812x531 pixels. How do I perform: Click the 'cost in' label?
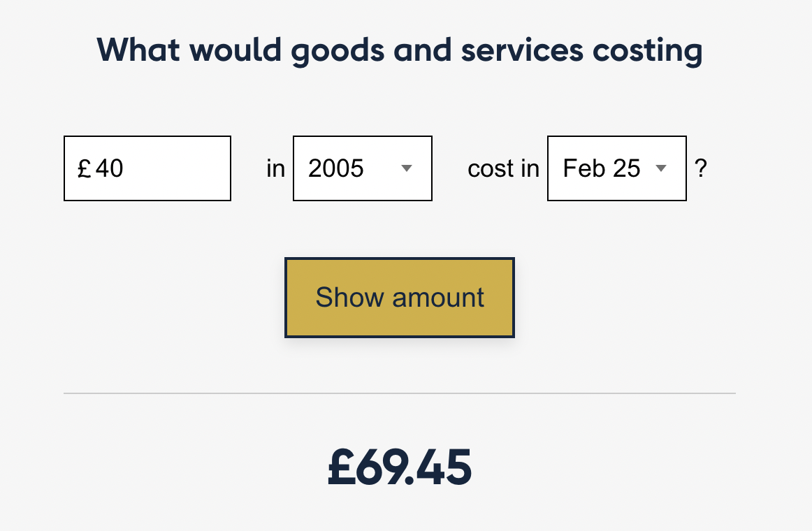tap(503, 168)
